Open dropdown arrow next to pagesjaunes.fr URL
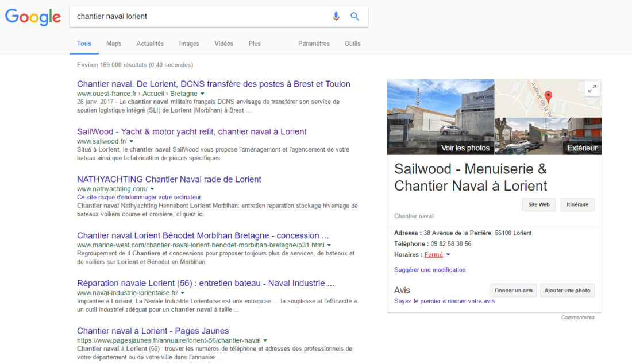Image resolution: width=632 pixels, height=364 pixels. (x=265, y=340)
